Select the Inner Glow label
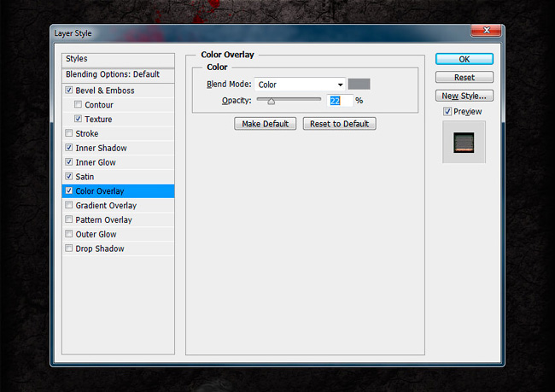This screenshot has width=555, height=392. (x=96, y=162)
